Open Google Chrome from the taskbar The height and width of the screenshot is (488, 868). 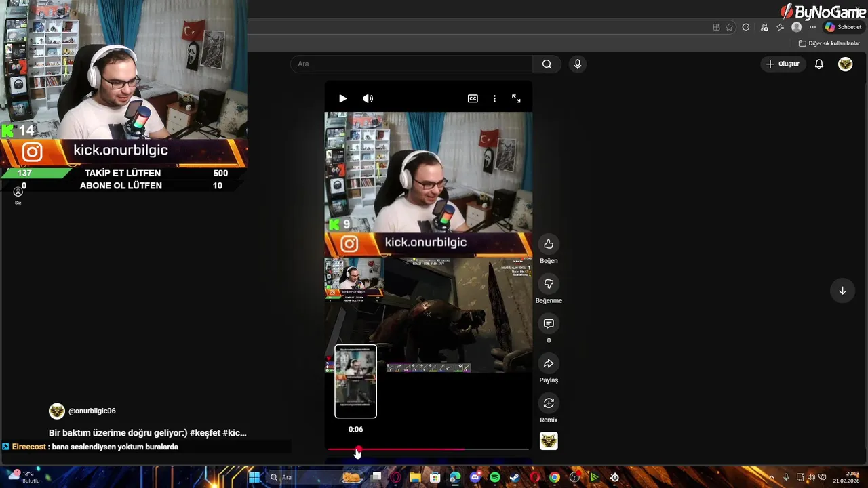[x=555, y=477]
